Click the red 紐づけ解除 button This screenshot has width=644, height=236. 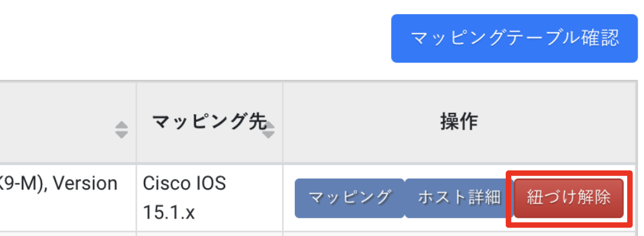click(x=569, y=198)
